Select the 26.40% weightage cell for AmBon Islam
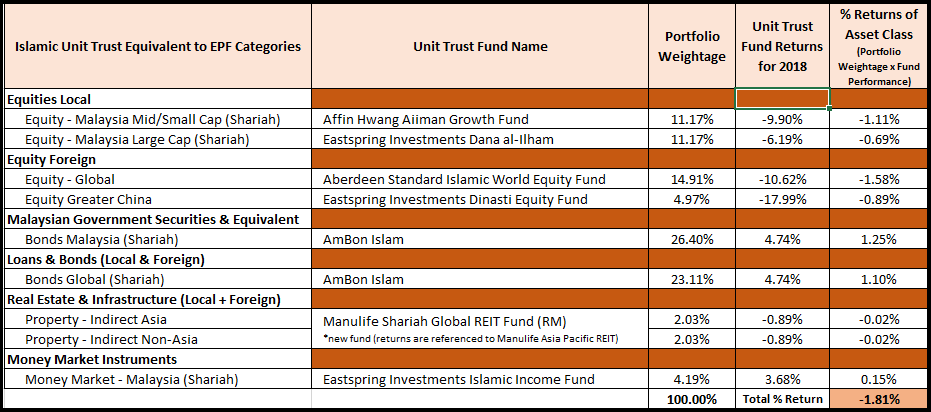Image resolution: width=931 pixels, height=412 pixels. pyautogui.click(x=692, y=240)
